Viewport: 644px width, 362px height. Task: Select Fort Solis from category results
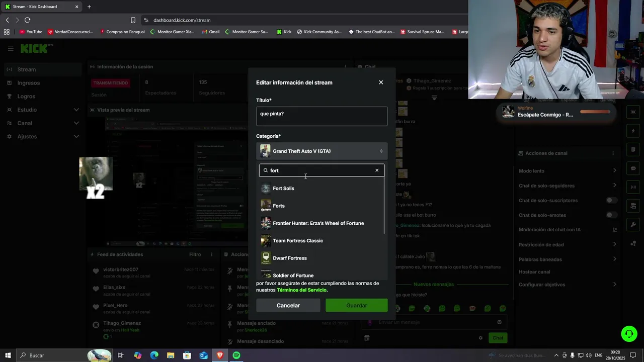321,189
